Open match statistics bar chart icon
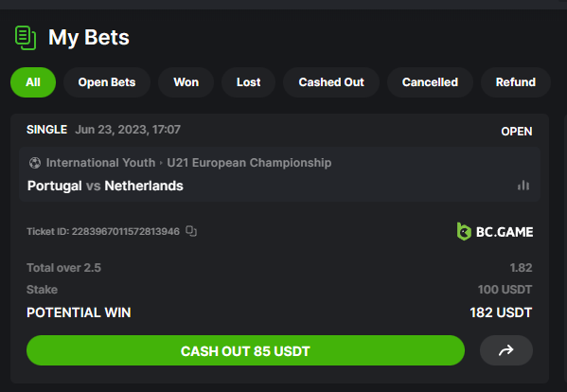 pyautogui.click(x=523, y=186)
